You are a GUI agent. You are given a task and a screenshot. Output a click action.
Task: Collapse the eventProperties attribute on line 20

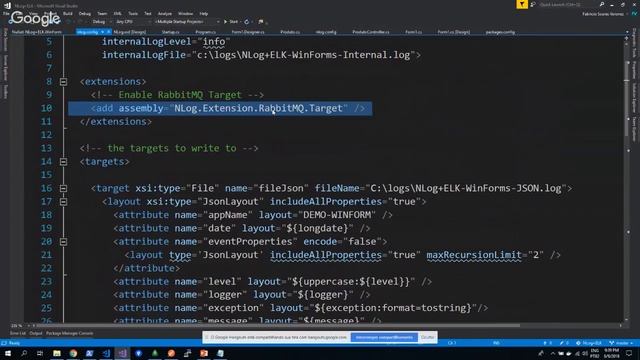(x=63, y=242)
